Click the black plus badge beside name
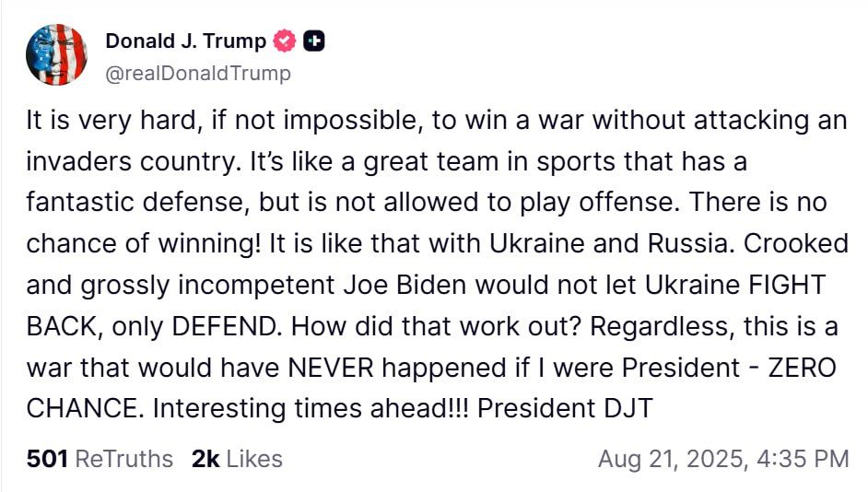The image size is (868, 492). (314, 41)
